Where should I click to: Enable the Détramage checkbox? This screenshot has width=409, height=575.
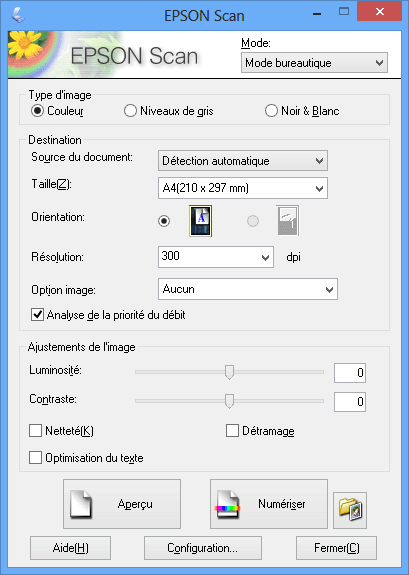pos(232,431)
